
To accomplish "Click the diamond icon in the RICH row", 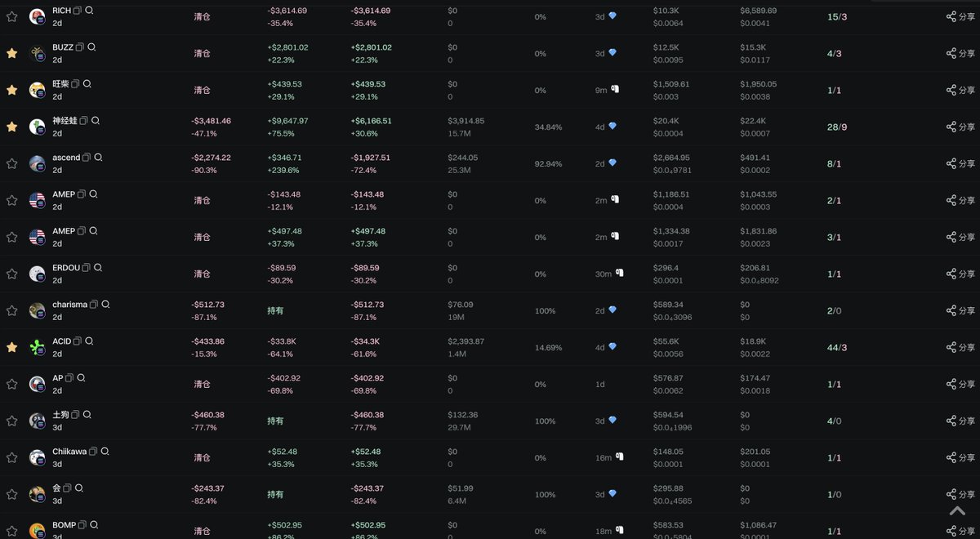I will (x=612, y=16).
